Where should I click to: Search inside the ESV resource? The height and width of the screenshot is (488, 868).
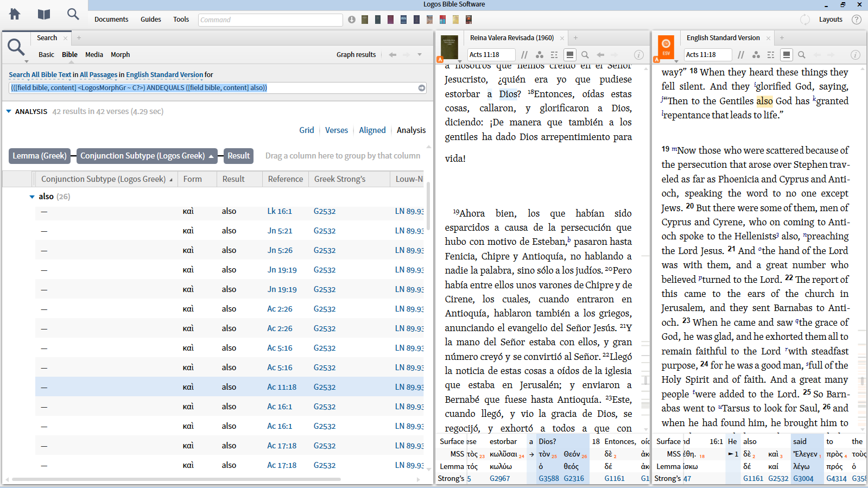click(x=802, y=55)
